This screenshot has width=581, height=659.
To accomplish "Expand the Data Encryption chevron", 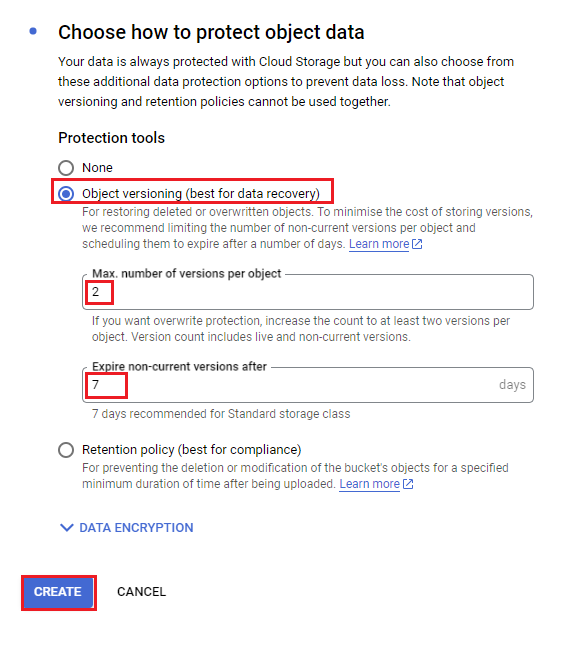I will tap(67, 528).
